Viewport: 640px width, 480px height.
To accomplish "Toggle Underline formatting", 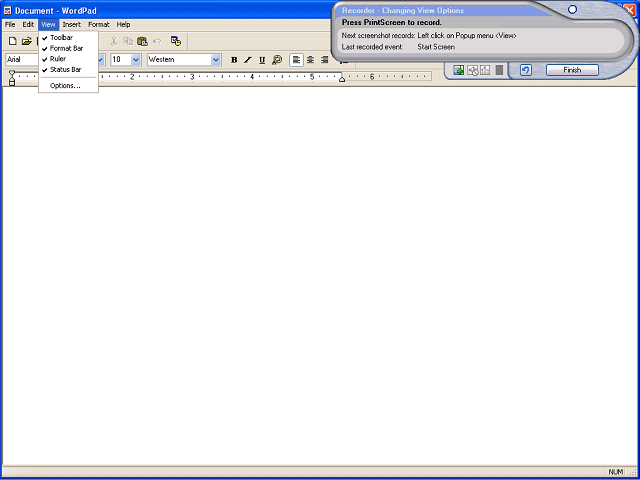I will [x=262, y=60].
